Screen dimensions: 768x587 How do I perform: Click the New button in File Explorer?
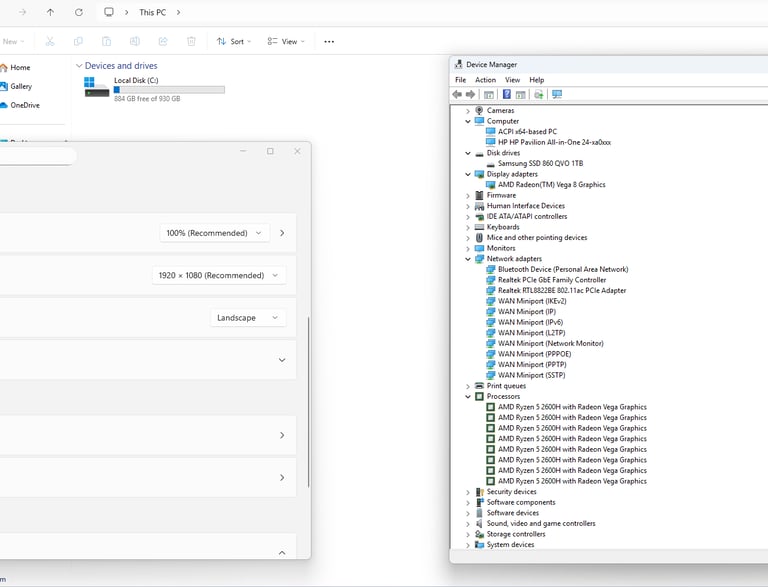(12, 42)
